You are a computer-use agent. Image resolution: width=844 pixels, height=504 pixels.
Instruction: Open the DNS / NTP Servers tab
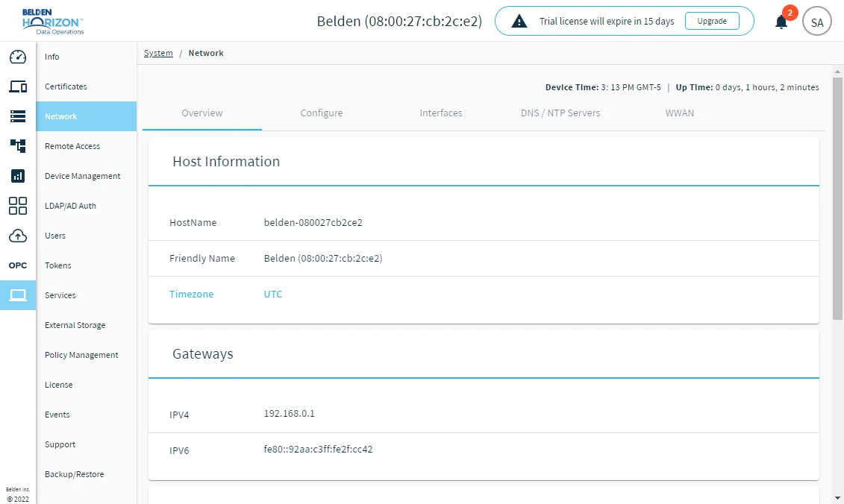pyautogui.click(x=560, y=113)
